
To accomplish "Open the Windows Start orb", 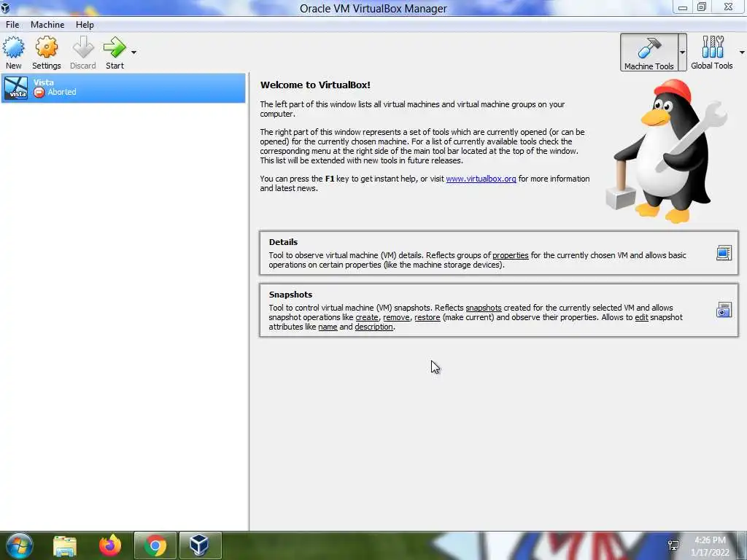I will click(19, 545).
